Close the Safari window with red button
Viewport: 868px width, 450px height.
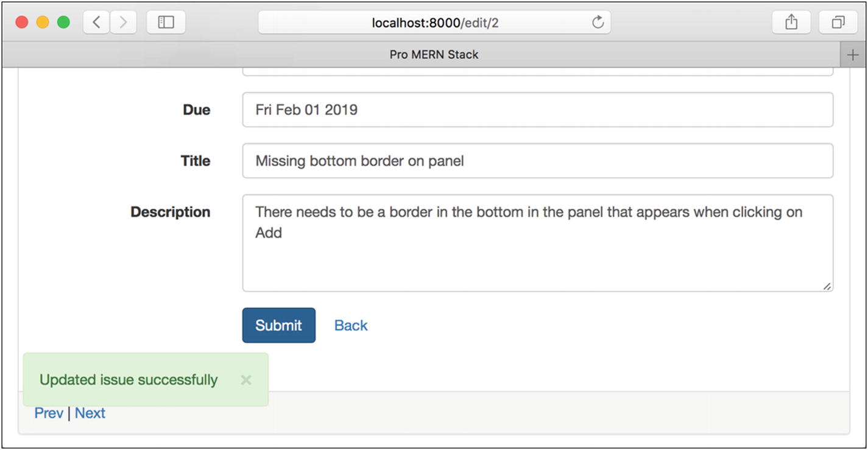[22, 23]
